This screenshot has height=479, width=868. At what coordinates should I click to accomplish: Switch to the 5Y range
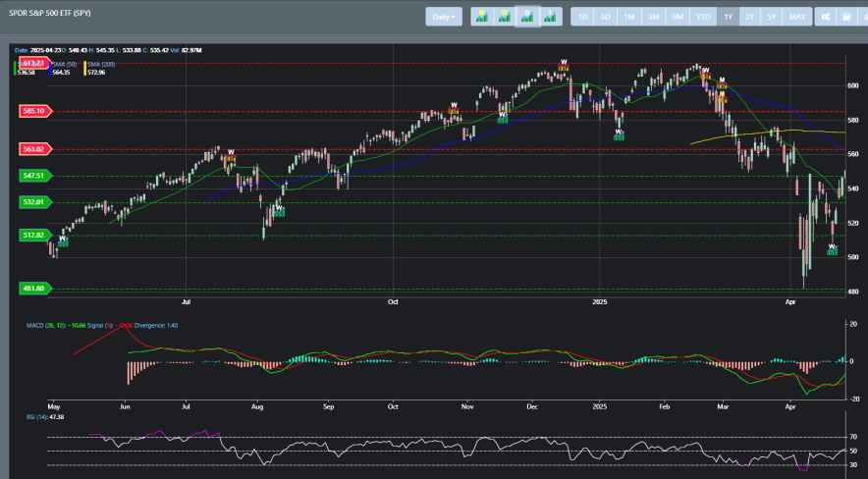(771, 17)
